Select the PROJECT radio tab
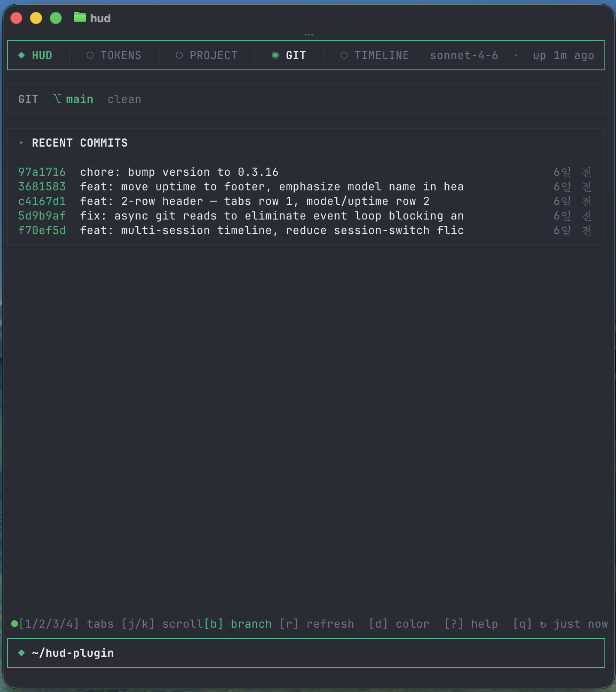616x692 pixels. pos(207,55)
